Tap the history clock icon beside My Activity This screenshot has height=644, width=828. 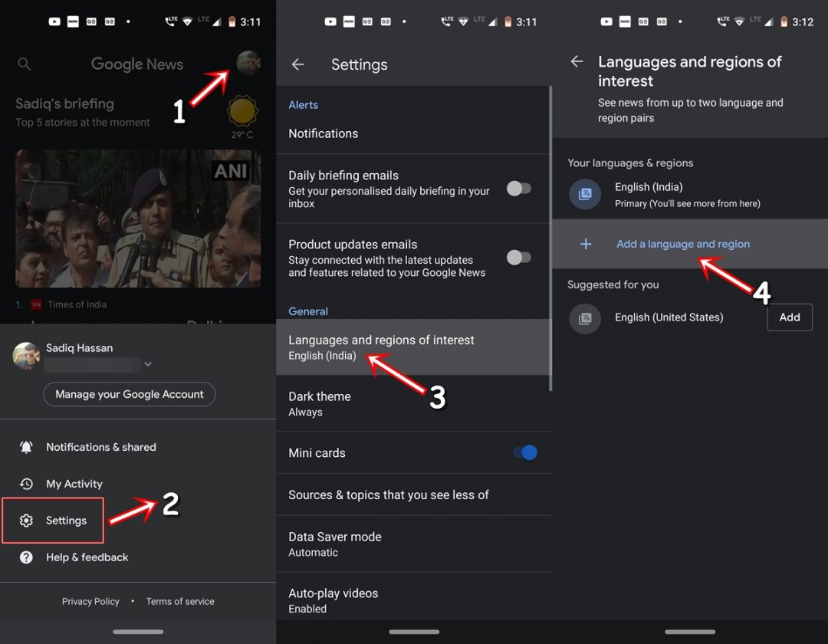(26, 484)
